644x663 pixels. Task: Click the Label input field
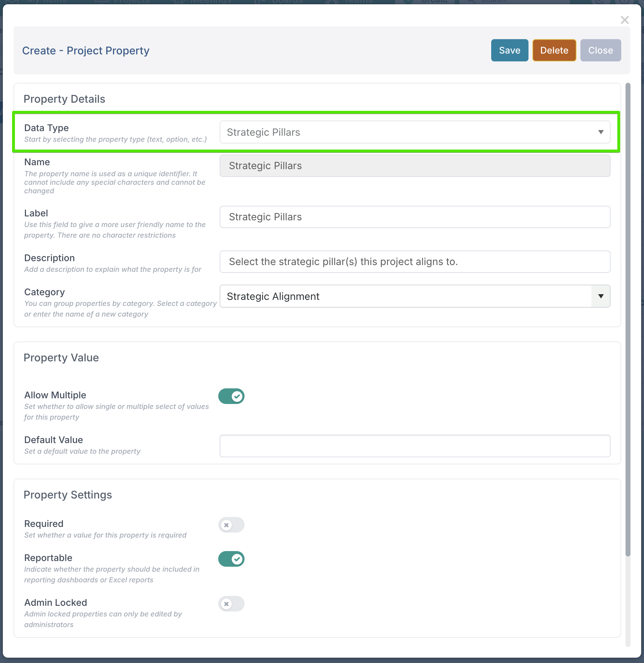click(414, 217)
